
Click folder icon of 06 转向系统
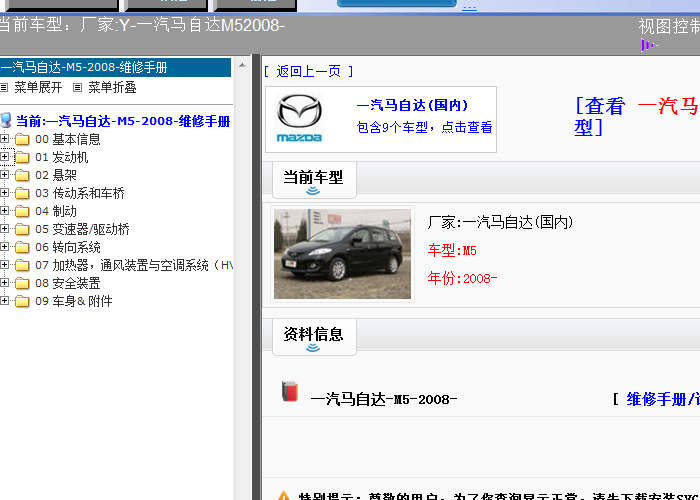22,247
